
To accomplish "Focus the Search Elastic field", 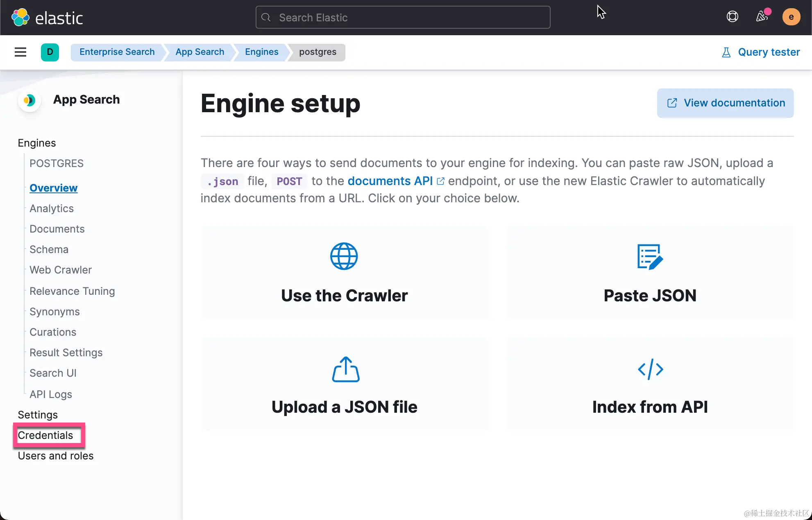I will (403, 18).
